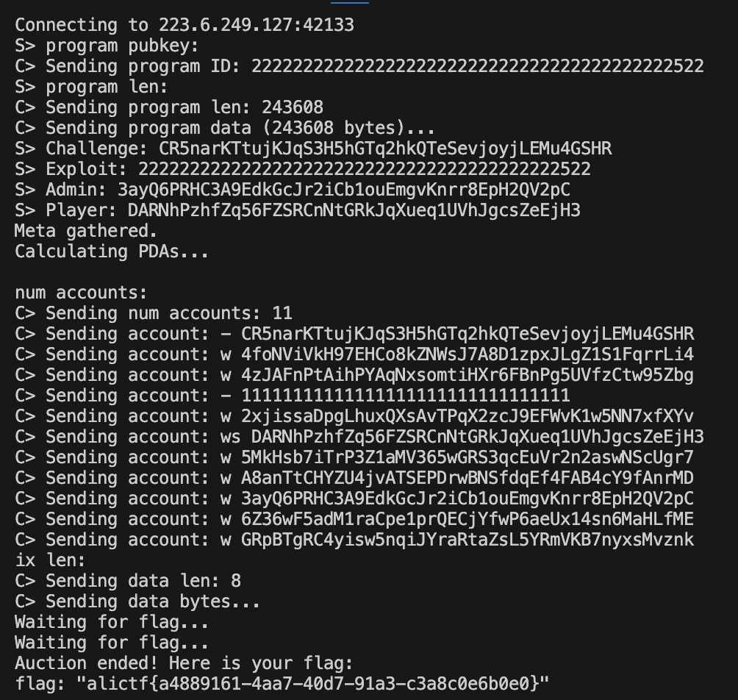Click the account address starting with 2xjissaDpg
Viewport: 738px width, 700px height.
click(467, 416)
